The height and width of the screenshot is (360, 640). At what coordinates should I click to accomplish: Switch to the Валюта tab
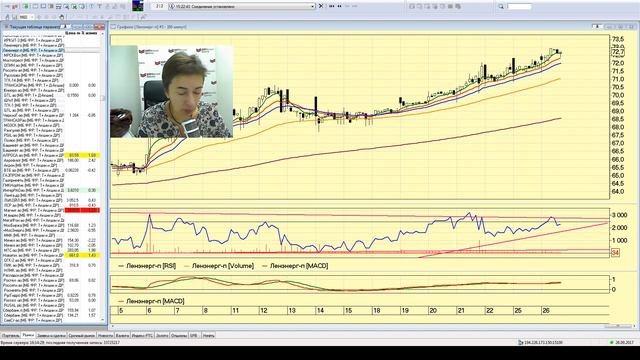point(122,336)
